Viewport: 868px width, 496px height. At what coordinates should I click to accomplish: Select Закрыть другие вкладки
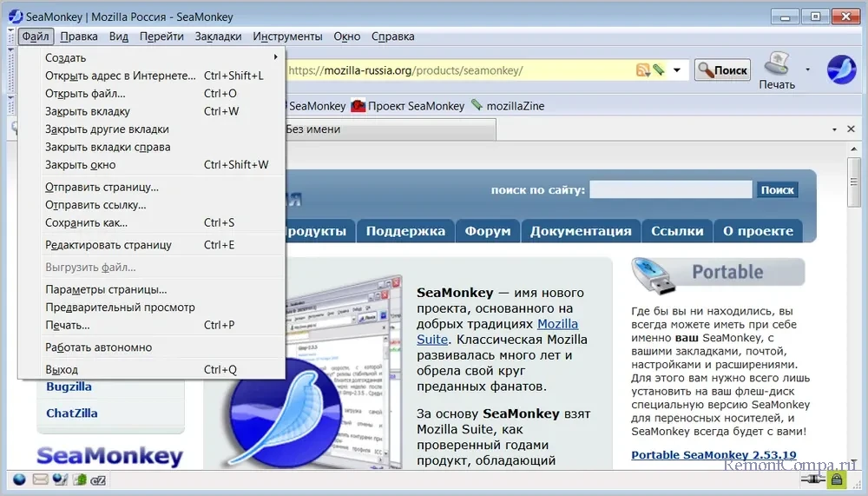pos(151,129)
